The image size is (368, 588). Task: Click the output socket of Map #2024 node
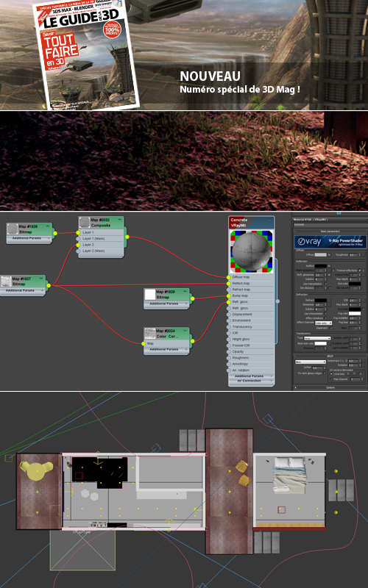(192, 341)
